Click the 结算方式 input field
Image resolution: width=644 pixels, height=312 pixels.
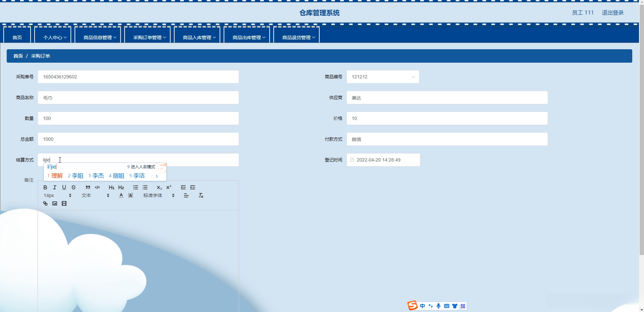tap(138, 160)
